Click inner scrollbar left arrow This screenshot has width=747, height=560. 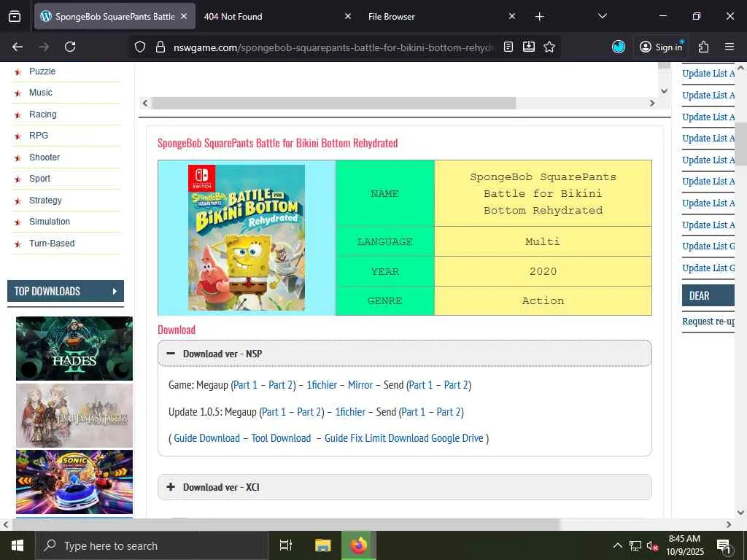(145, 103)
